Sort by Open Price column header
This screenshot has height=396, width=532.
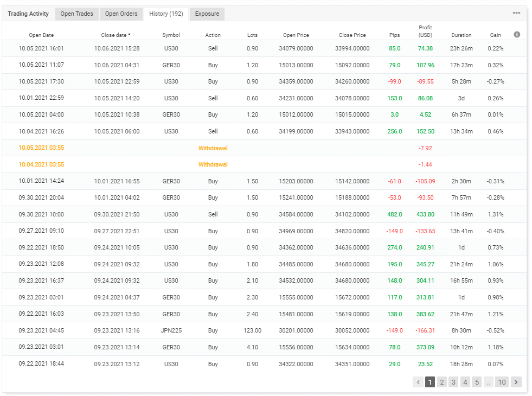coord(296,35)
